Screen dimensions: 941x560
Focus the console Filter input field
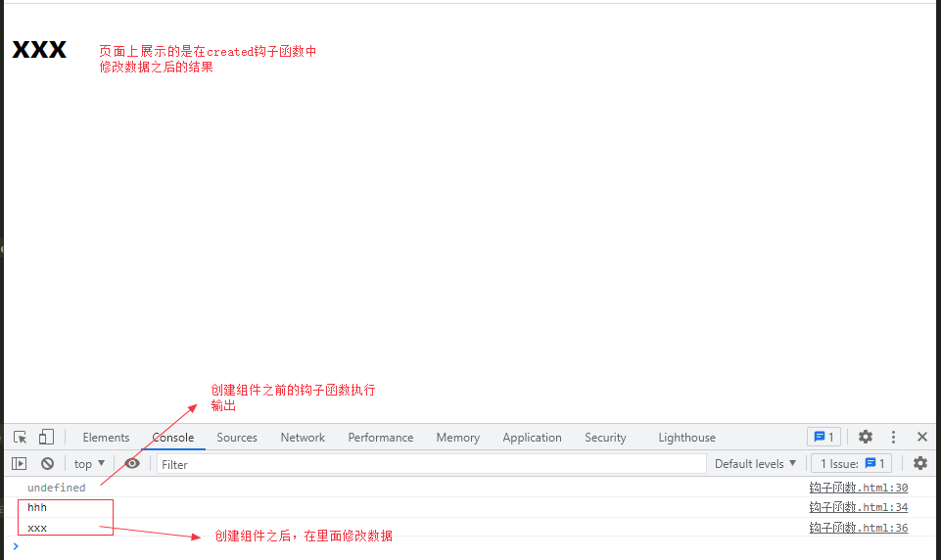[432, 464]
